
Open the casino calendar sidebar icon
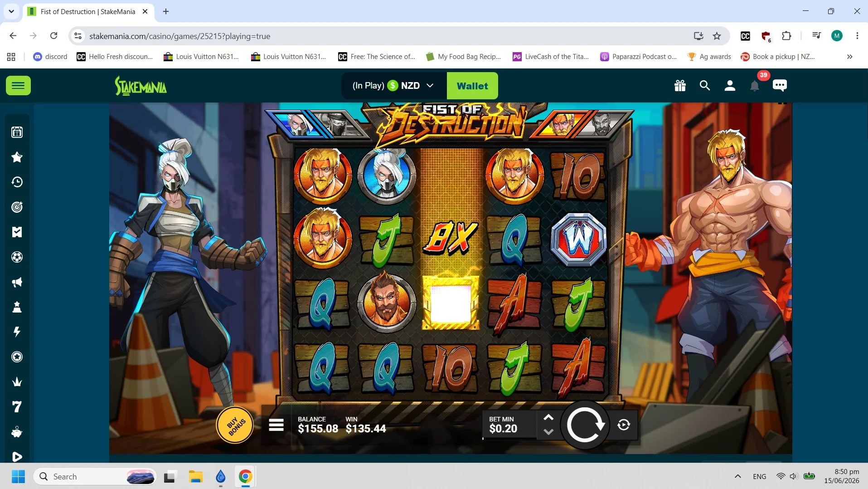[x=17, y=132]
